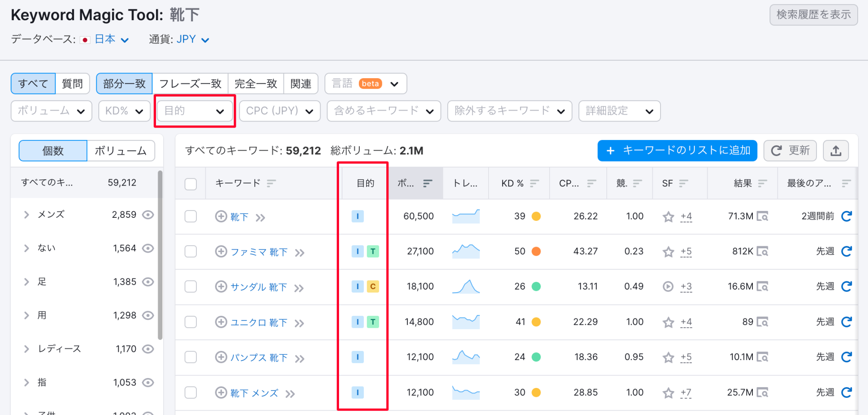Click the green KD dot for サンダル 靴下
This screenshot has height=415, width=868.
pyautogui.click(x=536, y=287)
